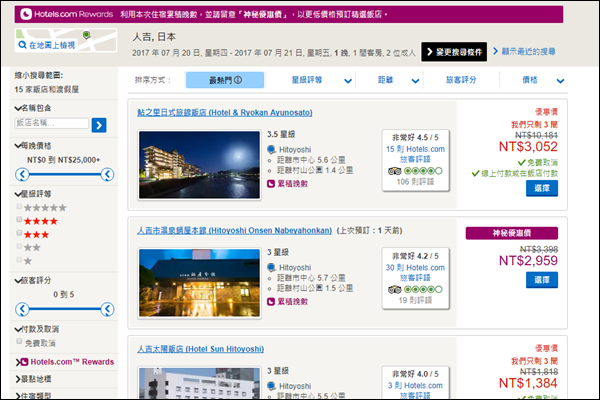Image resolution: width=600 pixels, height=400 pixels.
Task: Click the 顯示最近的搜尋 link
Action: (528, 51)
